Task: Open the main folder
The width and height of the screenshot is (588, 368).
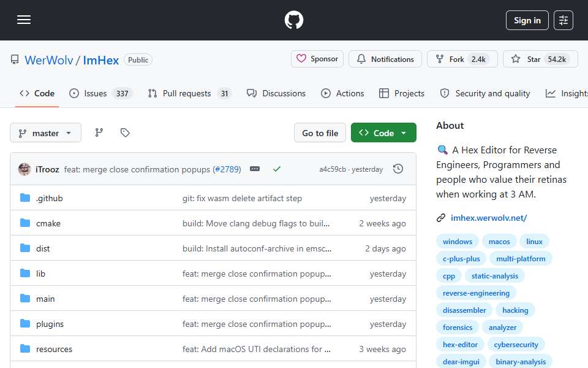Action: (45, 299)
